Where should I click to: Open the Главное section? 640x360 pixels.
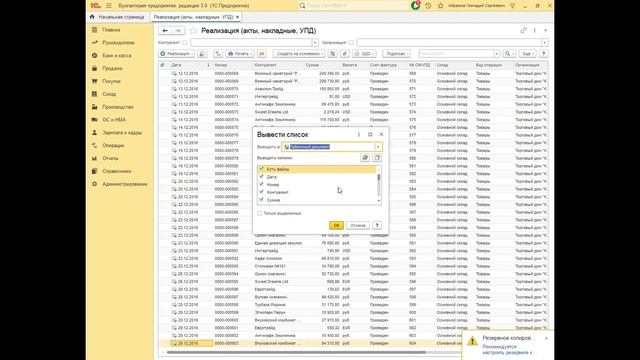pyautogui.click(x=111, y=30)
